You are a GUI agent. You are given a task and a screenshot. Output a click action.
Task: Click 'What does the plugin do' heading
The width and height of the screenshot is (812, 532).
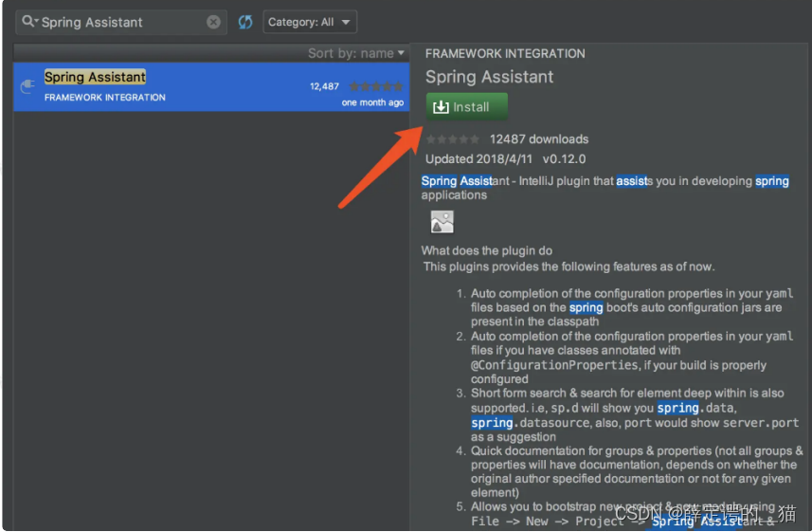coord(486,250)
